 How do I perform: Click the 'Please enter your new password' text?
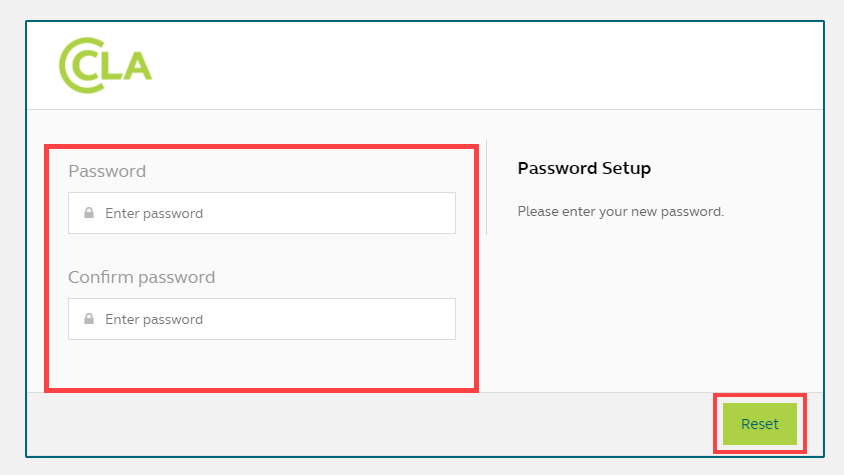tap(620, 212)
